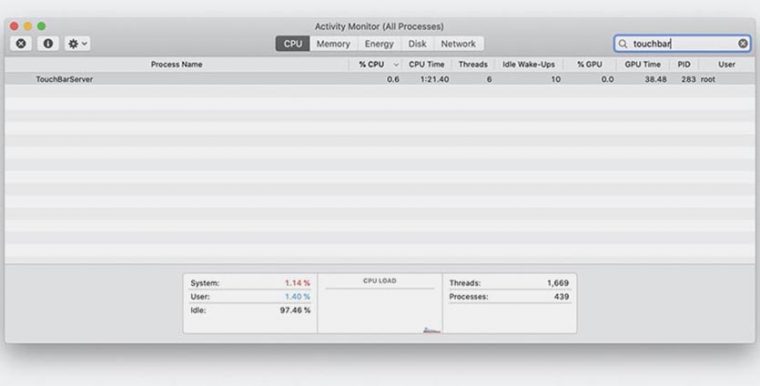760x386 pixels.
Task: Clear the search field with the X icon
Action: point(743,44)
